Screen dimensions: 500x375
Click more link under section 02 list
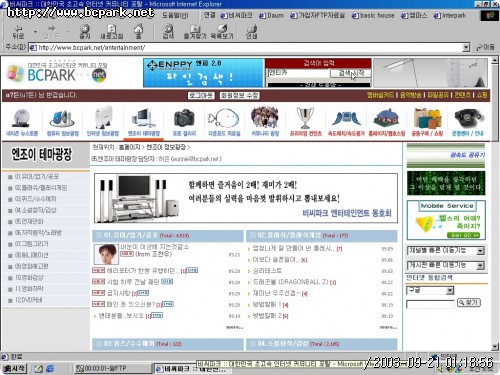click(x=388, y=327)
